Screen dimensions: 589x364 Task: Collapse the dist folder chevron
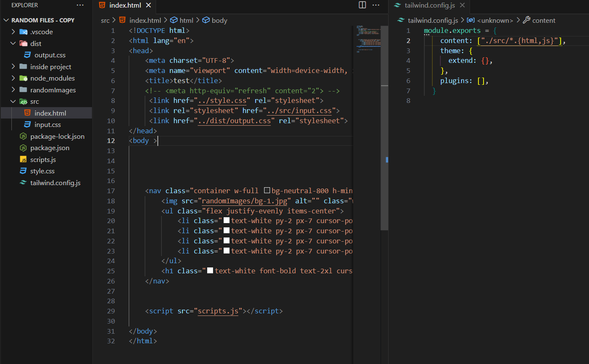coord(14,43)
